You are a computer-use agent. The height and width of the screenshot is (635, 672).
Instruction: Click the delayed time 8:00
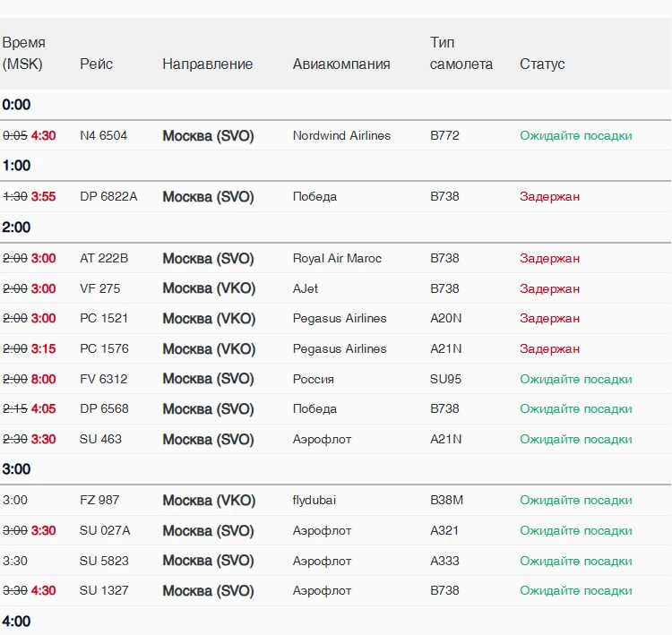(x=43, y=379)
